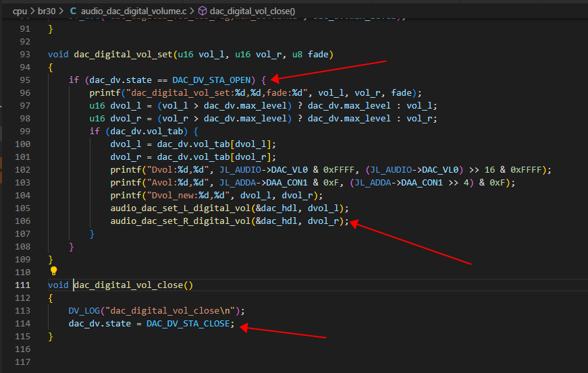The width and height of the screenshot is (588, 373).
Task: Click line number 111 in gutter
Action: tap(22, 285)
